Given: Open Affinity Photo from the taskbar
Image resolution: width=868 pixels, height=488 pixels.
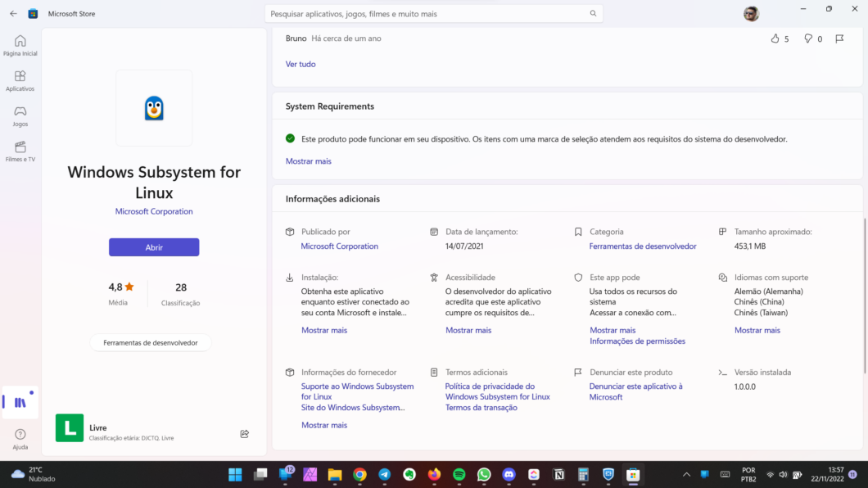Looking at the screenshot, I should click(310, 475).
